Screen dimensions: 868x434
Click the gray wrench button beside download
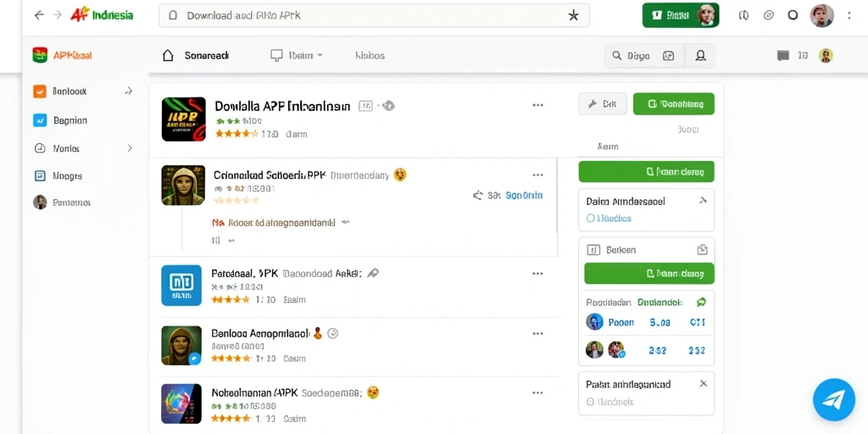pos(603,103)
